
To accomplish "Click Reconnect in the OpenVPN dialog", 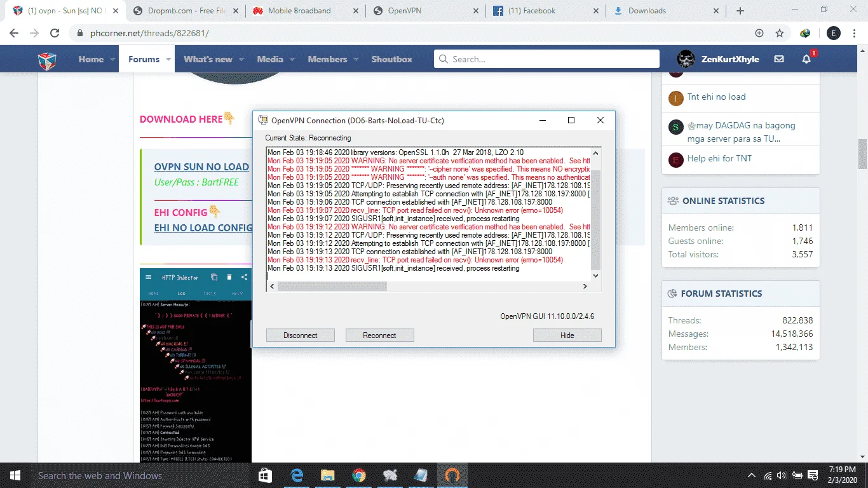I will (380, 335).
